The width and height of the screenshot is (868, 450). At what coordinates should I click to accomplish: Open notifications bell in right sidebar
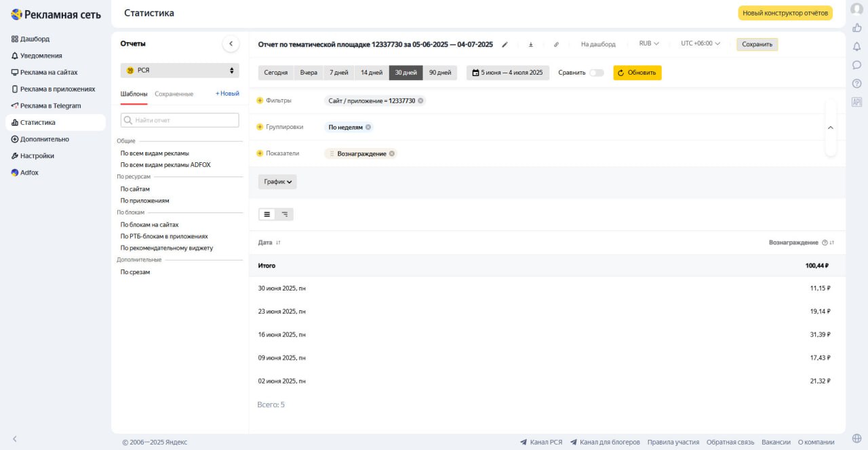[856, 46]
